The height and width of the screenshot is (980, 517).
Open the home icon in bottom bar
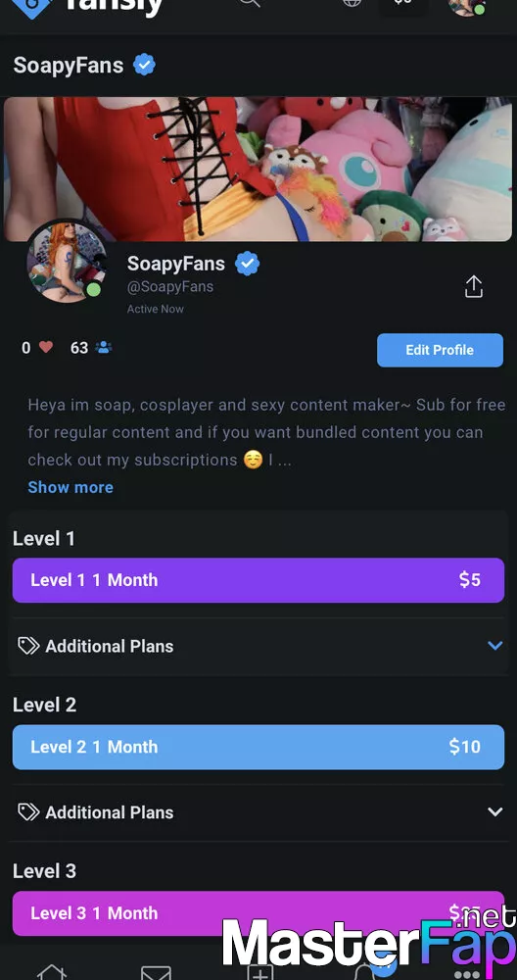(52, 972)
